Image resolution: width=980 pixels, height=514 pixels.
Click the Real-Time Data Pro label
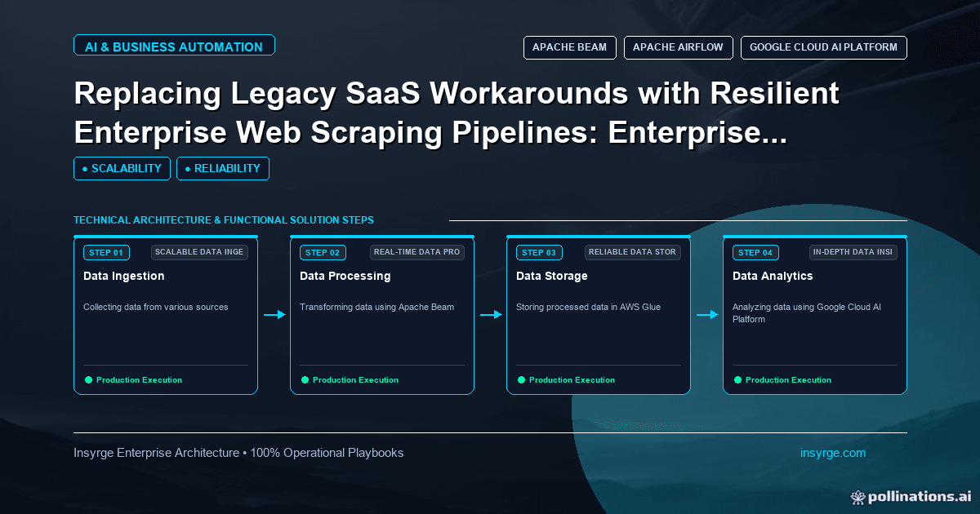coord(416,252)
